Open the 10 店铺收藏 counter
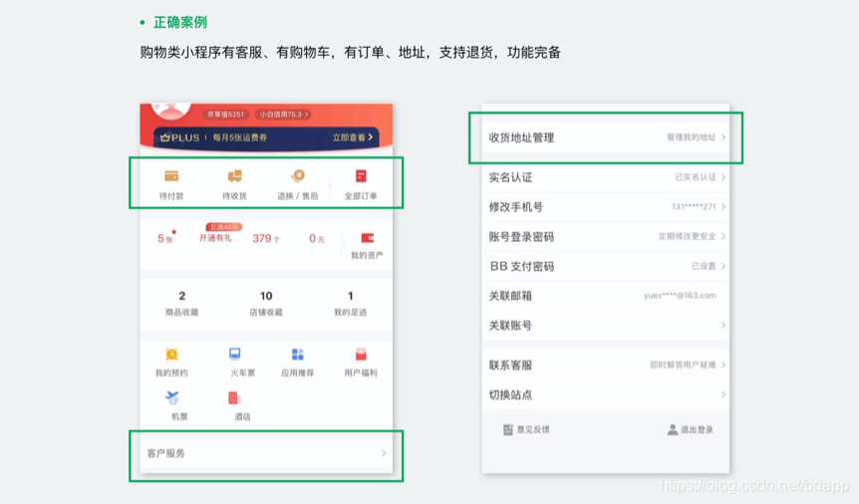The image size is (859, 504). tap(266, 303)
